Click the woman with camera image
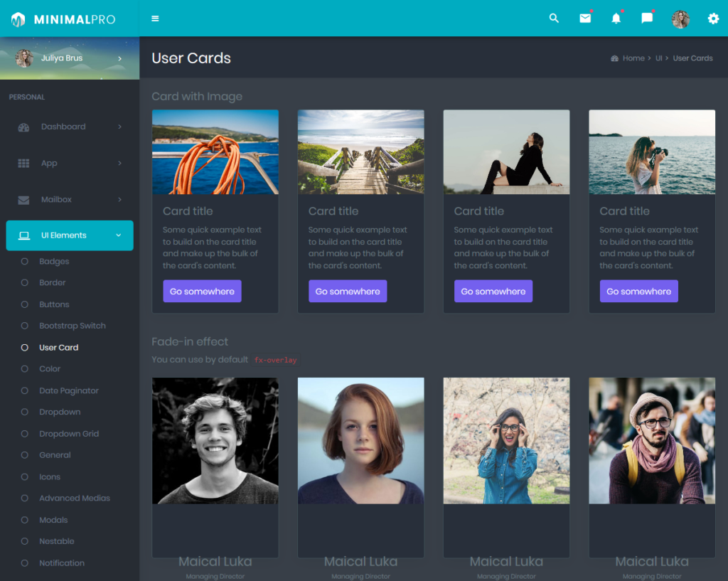This screenshot has height=581, width=728. pos(652,152)
